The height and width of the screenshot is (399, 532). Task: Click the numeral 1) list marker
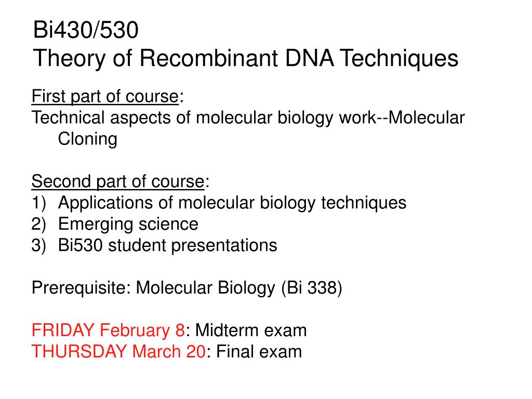click(x=38, y=203)
